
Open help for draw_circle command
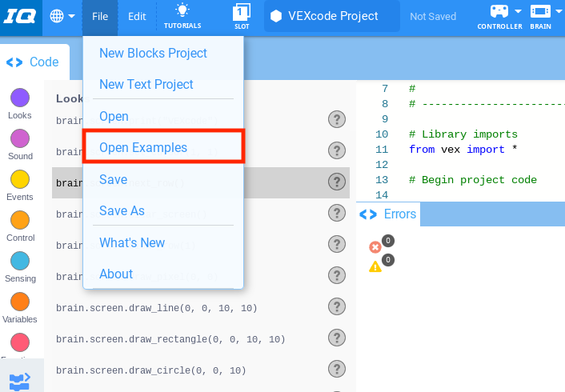337,370
